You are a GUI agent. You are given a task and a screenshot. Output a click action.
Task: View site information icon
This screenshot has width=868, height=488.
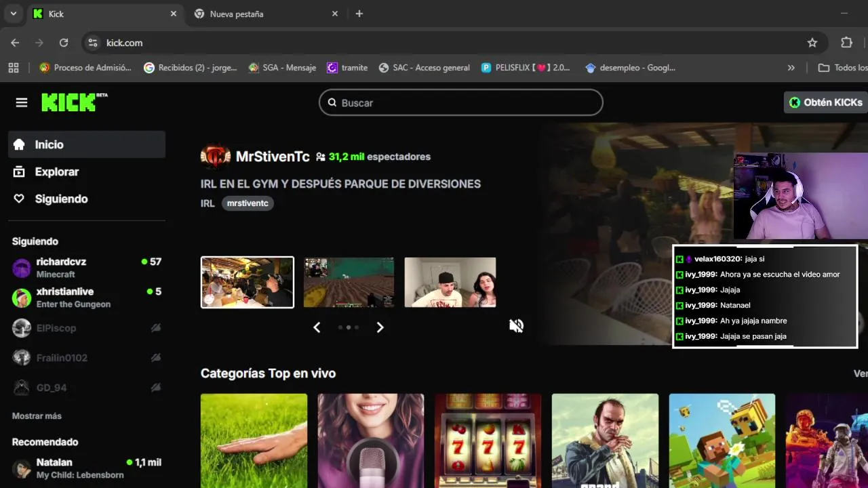tap(93, 43)
